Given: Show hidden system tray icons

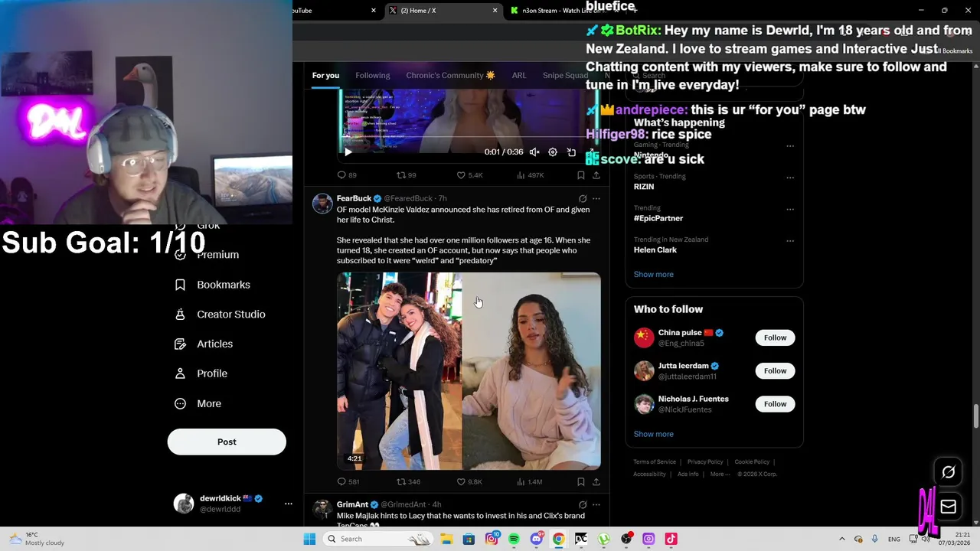Looking at the screenshot, I should click(841, 539).
